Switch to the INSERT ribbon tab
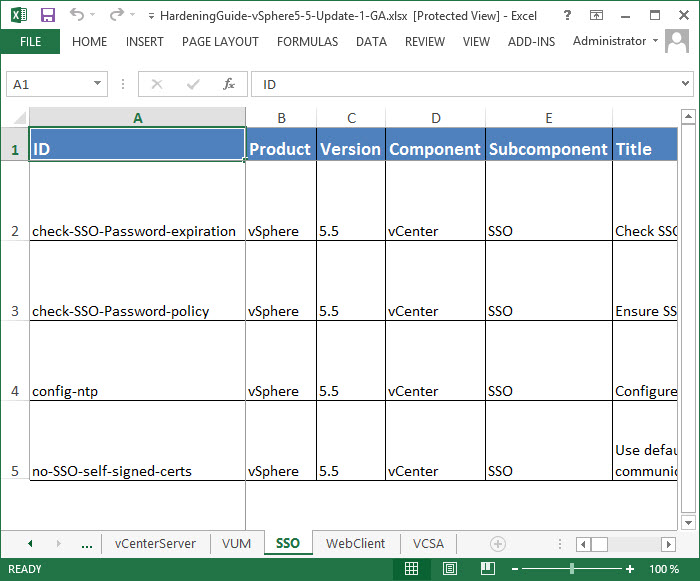The image size is (700, 581). point(144,42)
